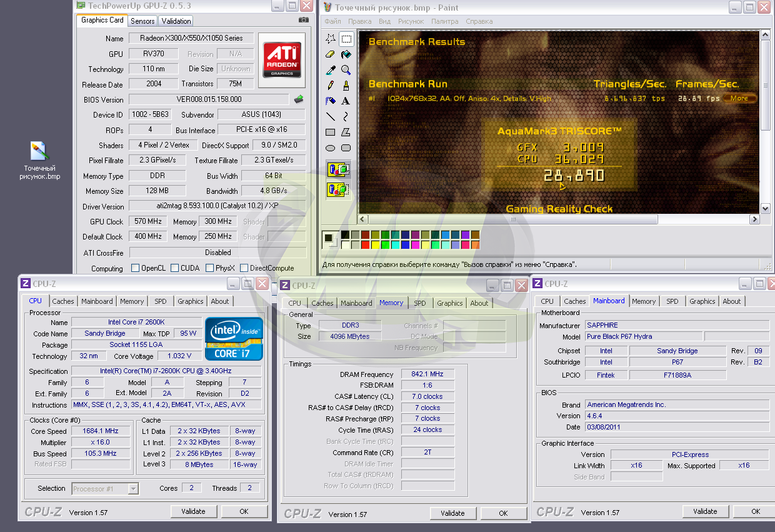This screenshot has width=775, height=532.
Task: Switch to the Sensors tab in GPU-Z
Action: (142, 21)
